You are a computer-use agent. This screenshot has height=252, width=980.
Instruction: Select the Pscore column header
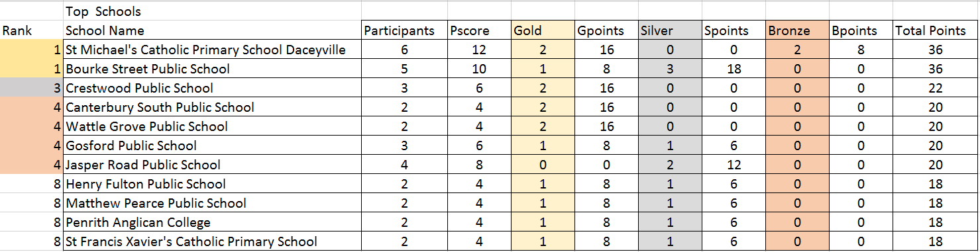479,30
